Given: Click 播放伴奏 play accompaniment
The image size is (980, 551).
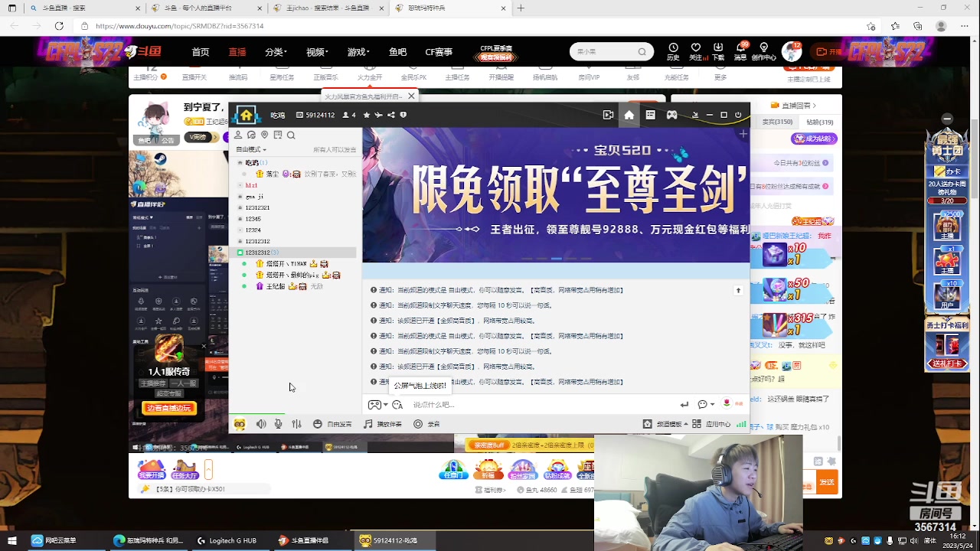Looking at the screenshot, I should point(383,424).
